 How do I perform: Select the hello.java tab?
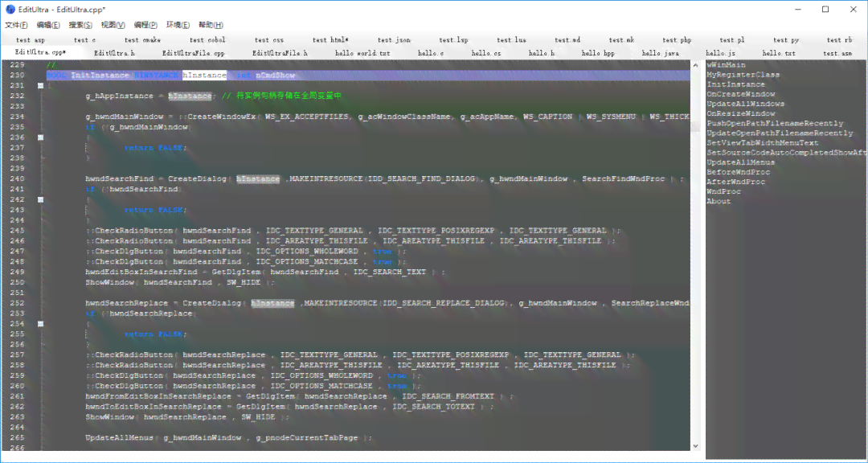(661, 53)
